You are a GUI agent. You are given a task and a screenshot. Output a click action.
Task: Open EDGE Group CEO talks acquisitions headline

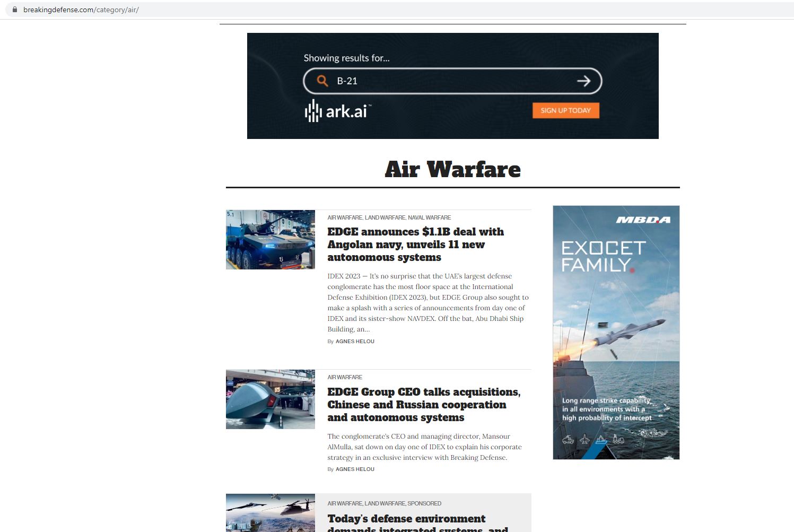[423, 405]
